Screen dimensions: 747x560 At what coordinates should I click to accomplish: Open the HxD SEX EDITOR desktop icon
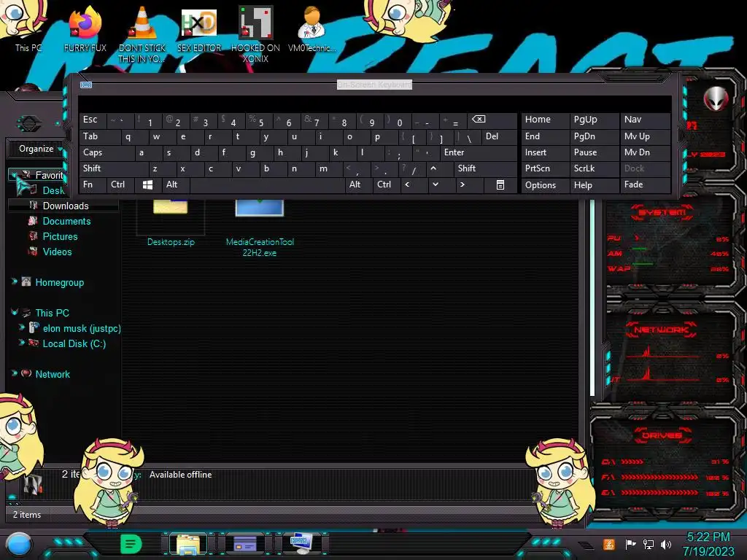(x=199, y=29)
